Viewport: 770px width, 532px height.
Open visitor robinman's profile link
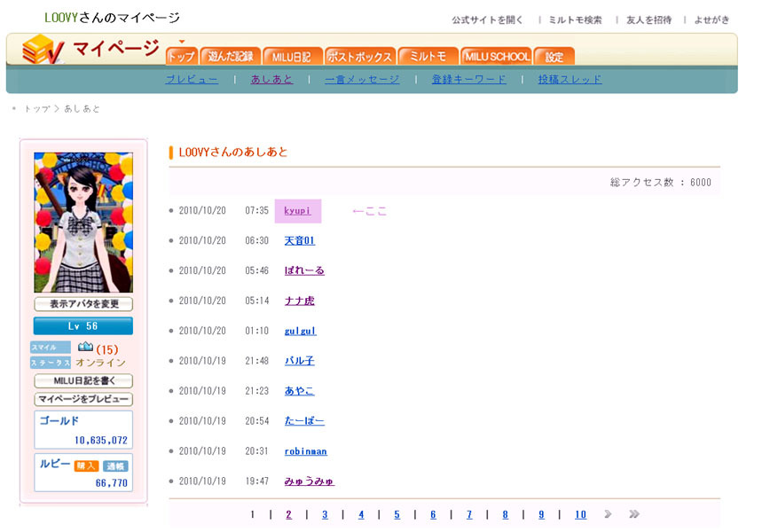[305, 451]
